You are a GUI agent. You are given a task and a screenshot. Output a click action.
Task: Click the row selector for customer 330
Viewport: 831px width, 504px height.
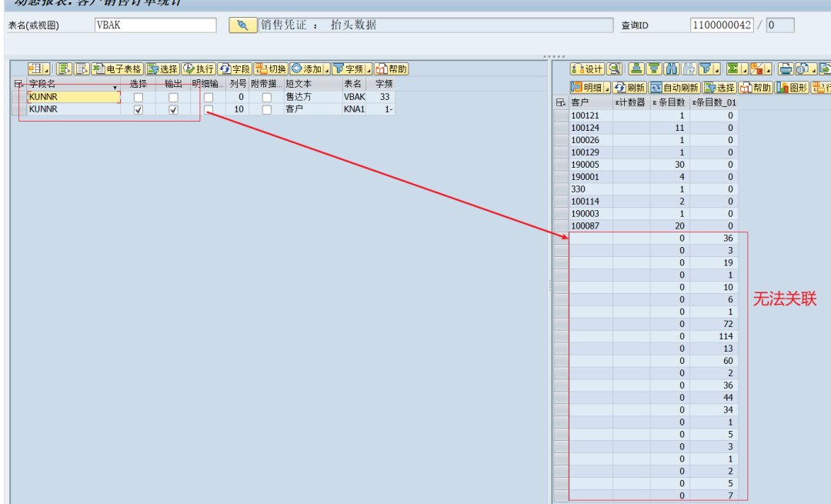click(561, 189)
